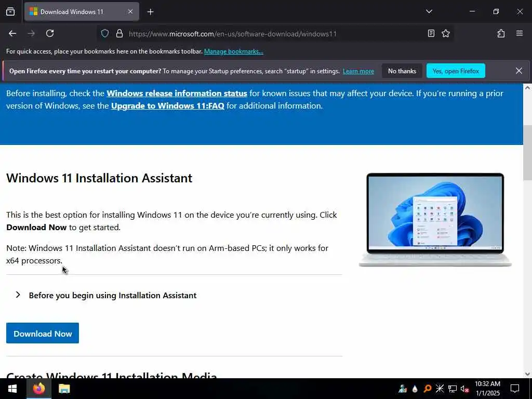Screen dimensions: 532x399
Task: Click the No thanks button
Action: (x=402, y=71)
